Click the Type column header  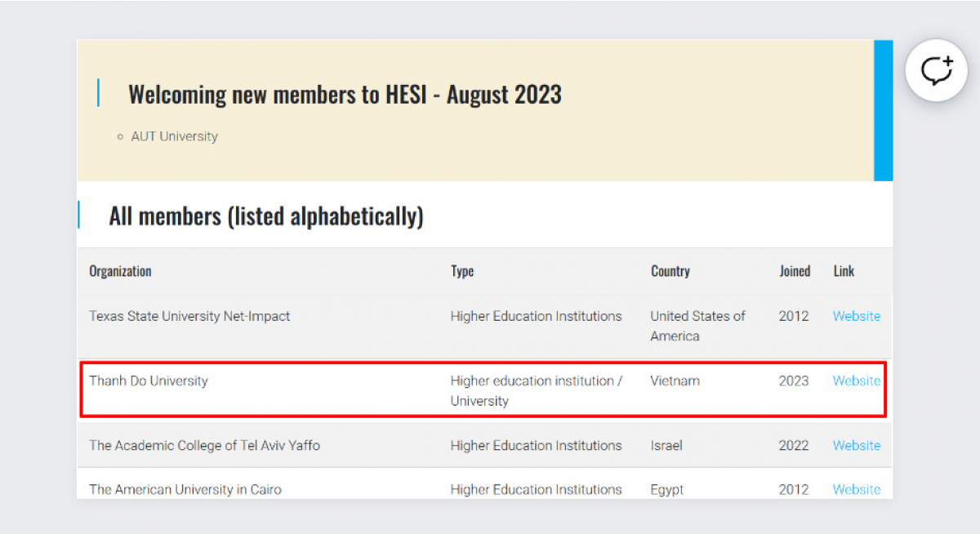tap(462, 271)
